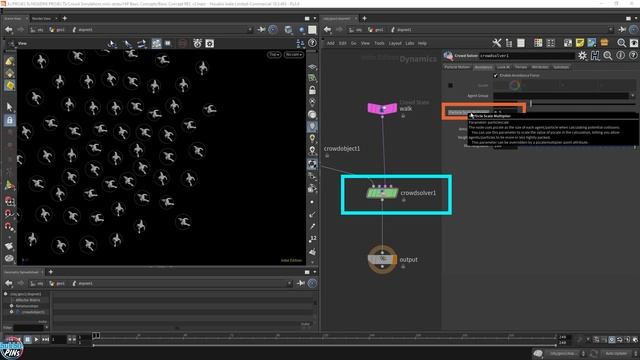Add a new tab beside Geometry Spreadsheet
Viewport: 640px width, 360px height.
click(x=51, y=272)
